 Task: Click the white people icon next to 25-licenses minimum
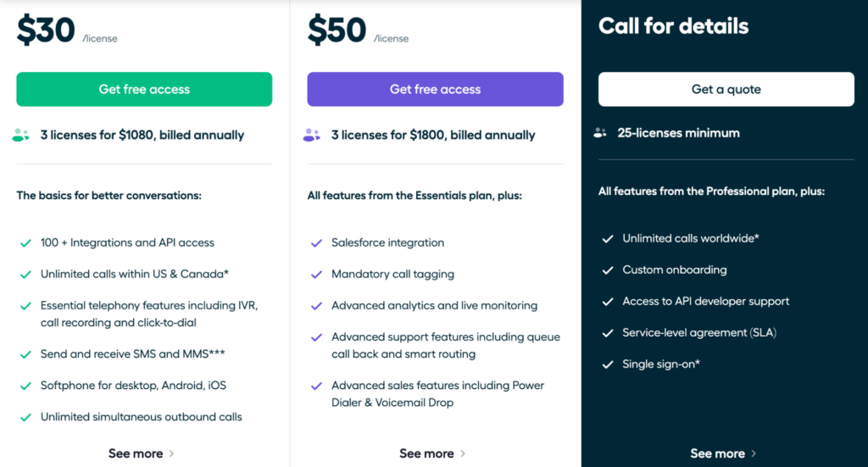600,133
